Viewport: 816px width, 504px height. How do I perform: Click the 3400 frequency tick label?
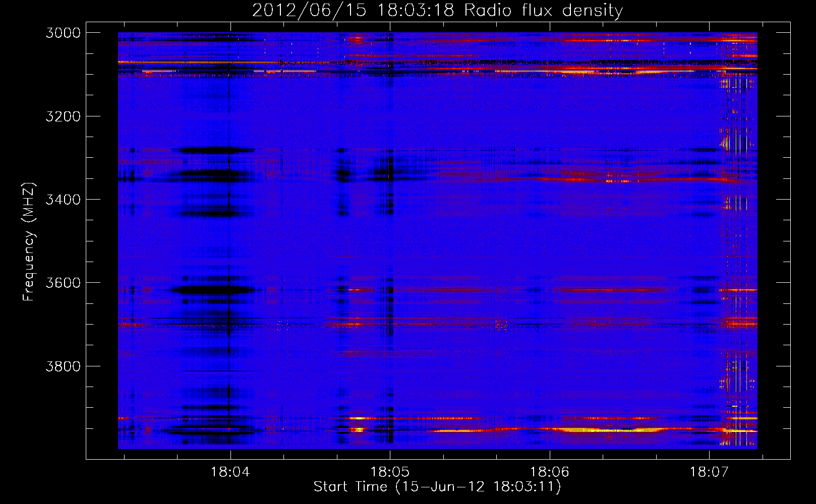pos(63,200)
